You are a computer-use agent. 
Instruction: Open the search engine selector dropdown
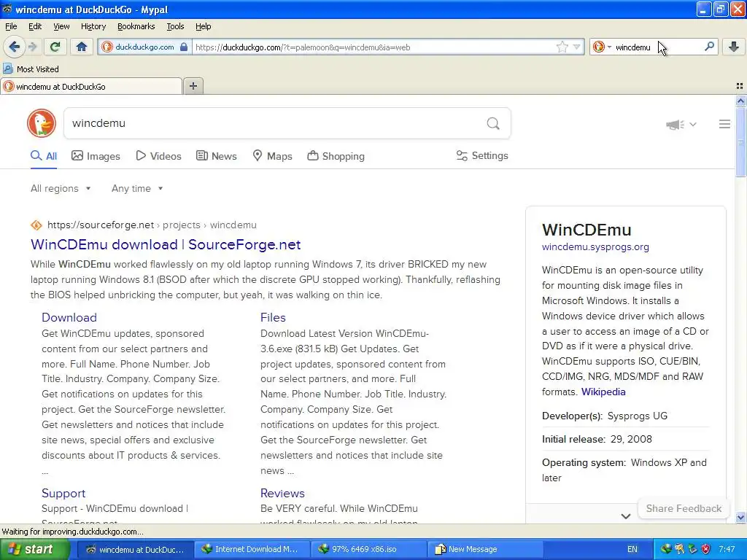click(x=602, y=47)
